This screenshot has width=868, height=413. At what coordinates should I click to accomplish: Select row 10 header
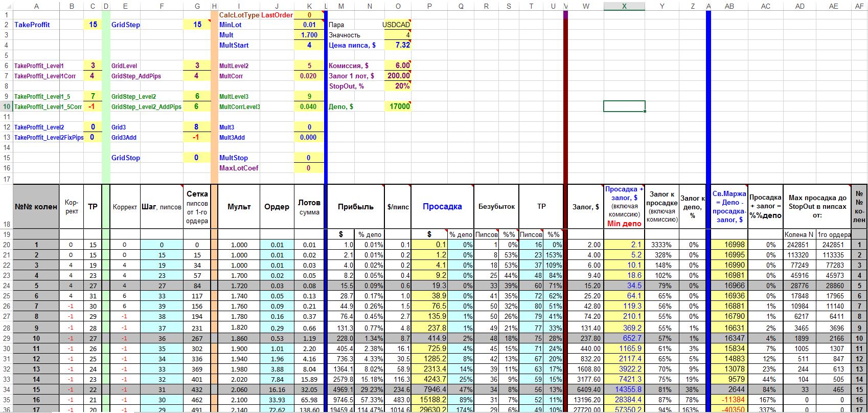(7, 106)
